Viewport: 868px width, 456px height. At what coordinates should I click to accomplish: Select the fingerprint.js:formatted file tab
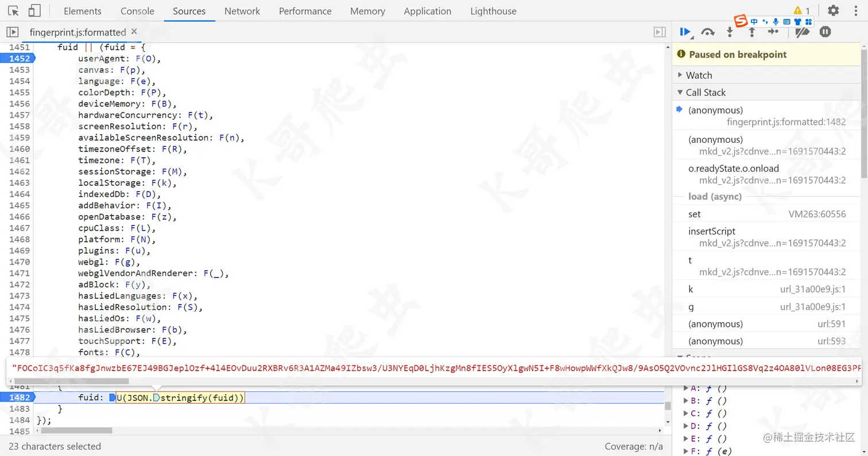tap(77, 32)
